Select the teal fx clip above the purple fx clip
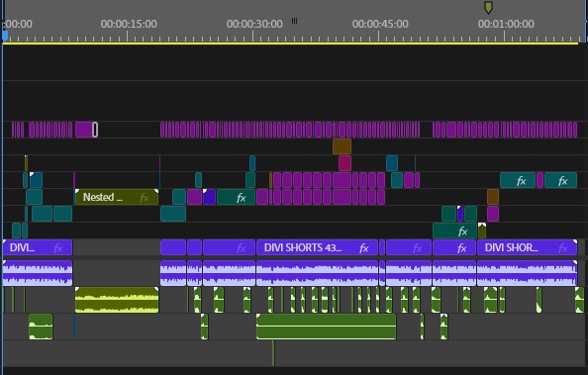 pos(454,231)
